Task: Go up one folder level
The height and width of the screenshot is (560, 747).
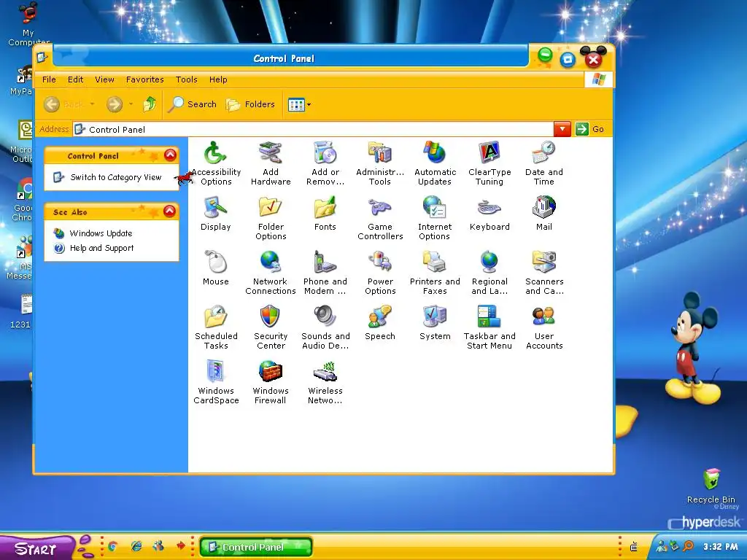Action: pyautogui.click(x=150, y=104)
